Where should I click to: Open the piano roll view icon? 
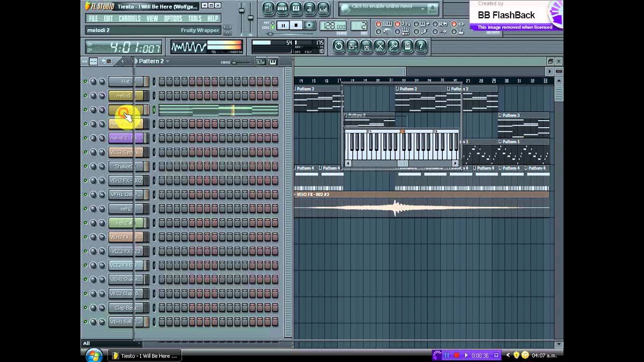click(x=296, y=8)
